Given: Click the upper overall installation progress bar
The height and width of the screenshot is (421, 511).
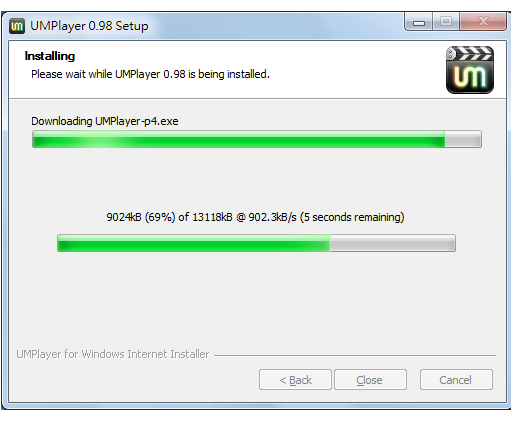Looking at the screenshot, I should 257,139.
